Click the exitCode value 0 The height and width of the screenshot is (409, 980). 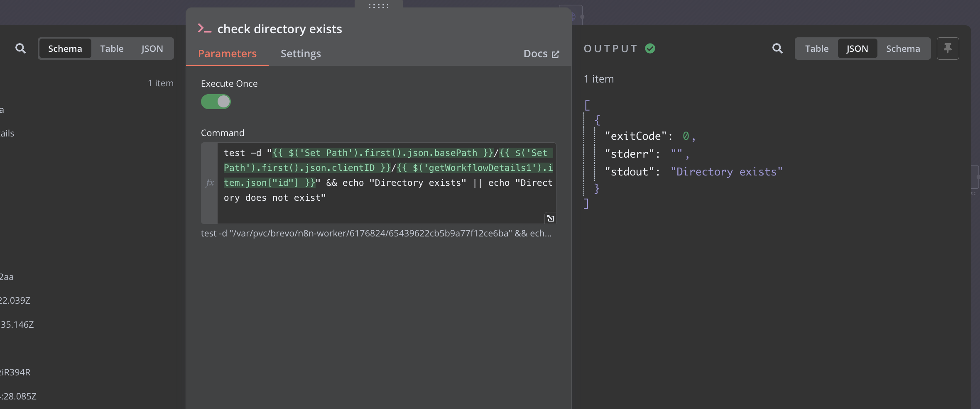coord(686,136)
